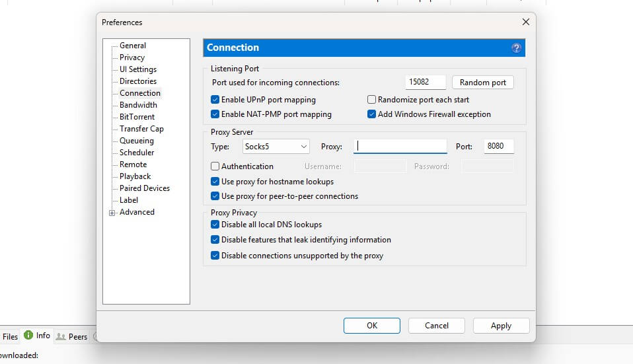Select Paired Devices in the tree
Screen dimensions: 633x364
point(145,188)
